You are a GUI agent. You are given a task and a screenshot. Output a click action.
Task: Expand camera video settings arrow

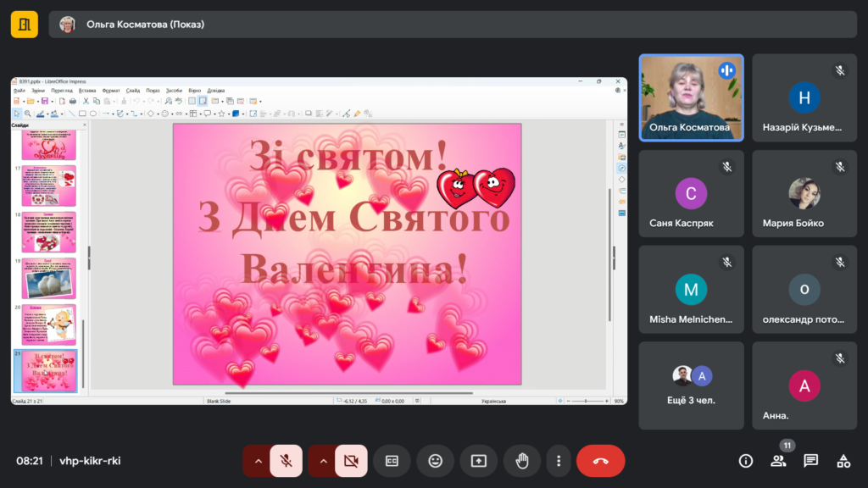(323, 461)
